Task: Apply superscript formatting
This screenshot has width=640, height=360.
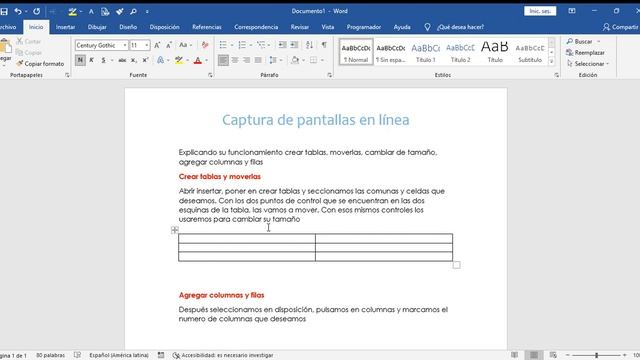Action: coord(145,60)
